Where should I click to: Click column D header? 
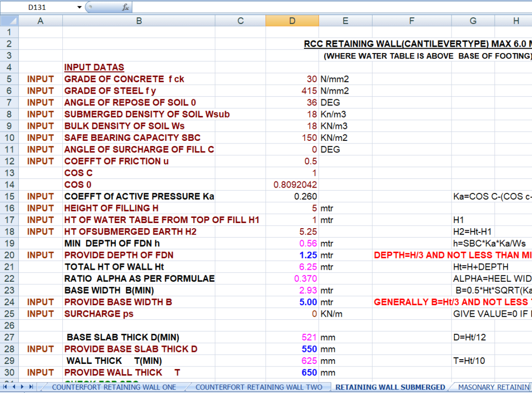point(292,20)
